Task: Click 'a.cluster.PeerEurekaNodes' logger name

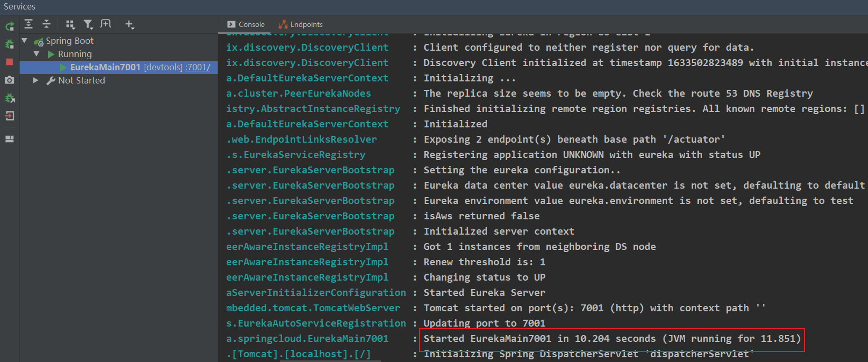Action: point(298,94)
